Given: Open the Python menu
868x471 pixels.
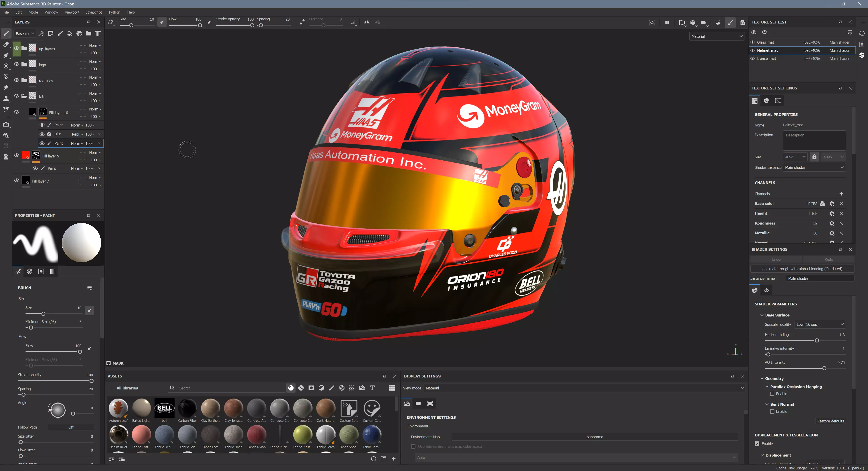Looking at the screenshot, I should click(x=114, y=12).
